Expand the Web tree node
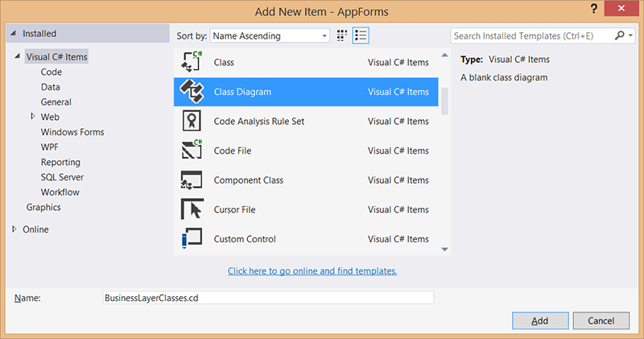 coord(33,117)
